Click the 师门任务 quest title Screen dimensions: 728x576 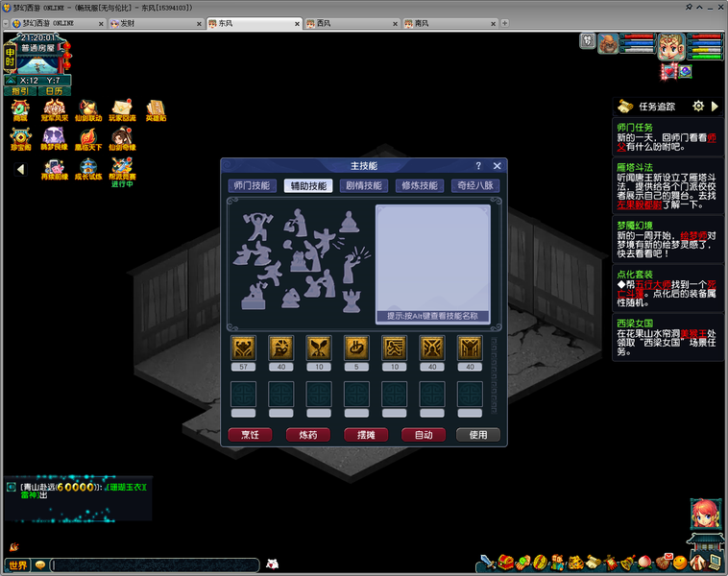click(635, 127)
